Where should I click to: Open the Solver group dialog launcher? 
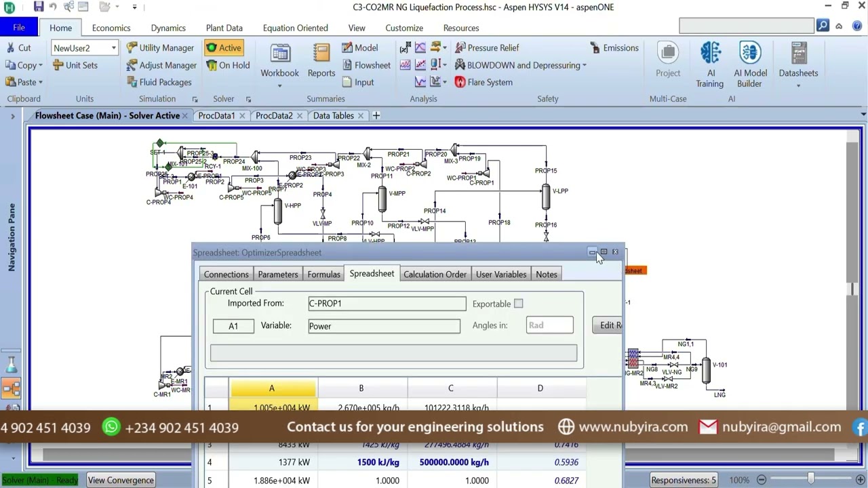[x=248, y=99]
